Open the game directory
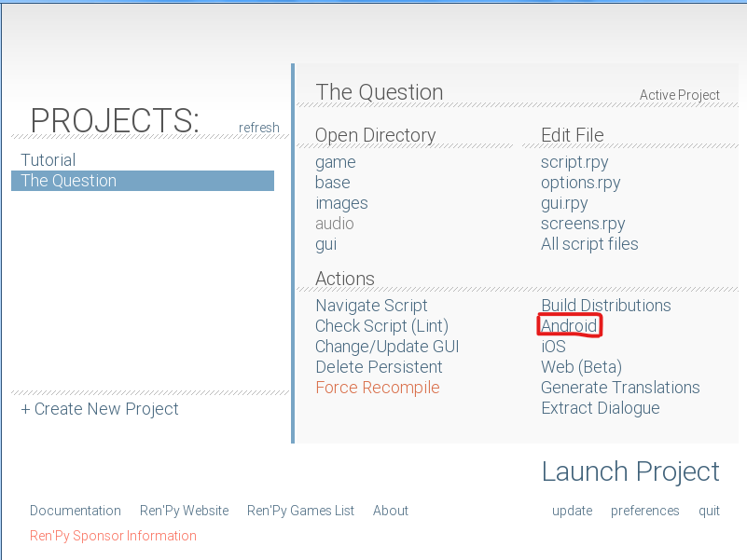 coord(335,162)
